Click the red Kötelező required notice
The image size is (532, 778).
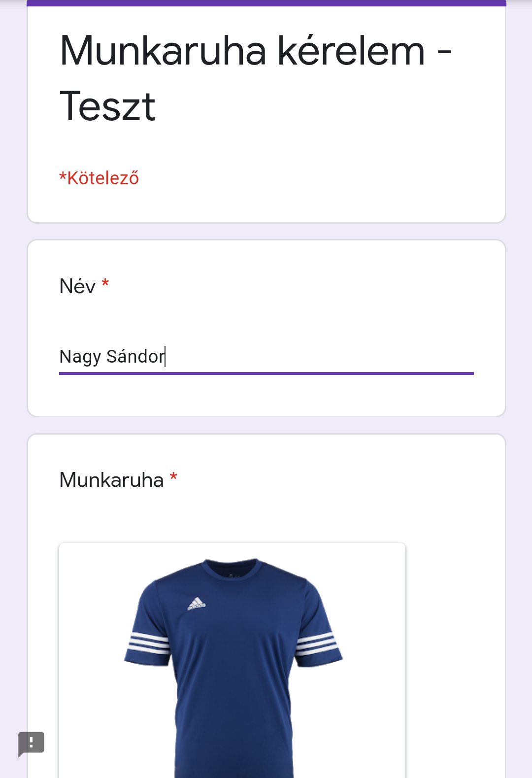99,178
